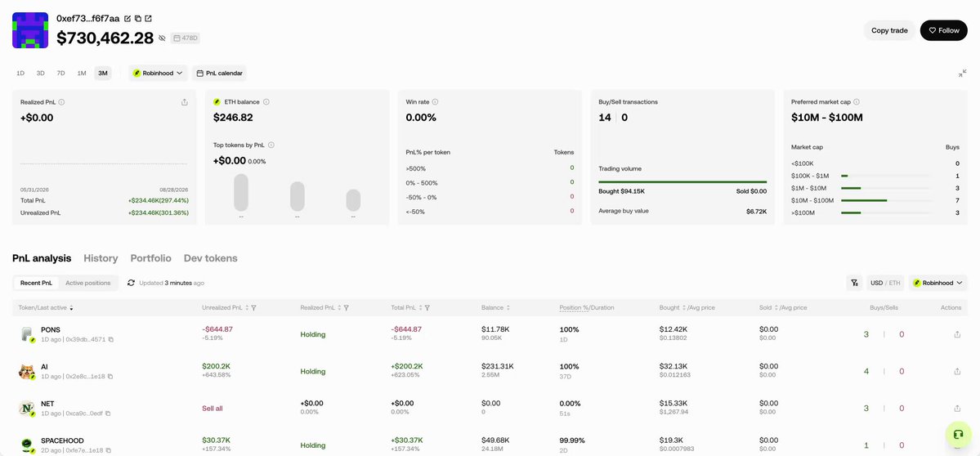
Task: Follow this wallet
Action: 944,30
